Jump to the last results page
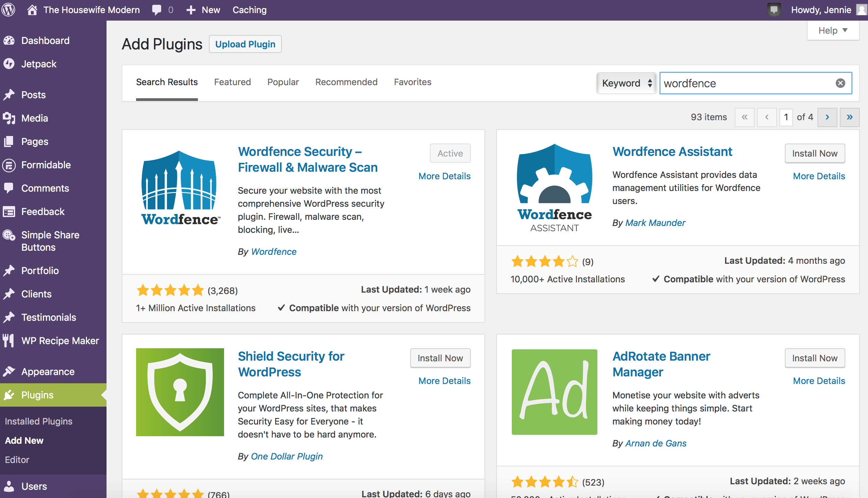This screenshot has height=498, width=868. click(x=849, y=117)
